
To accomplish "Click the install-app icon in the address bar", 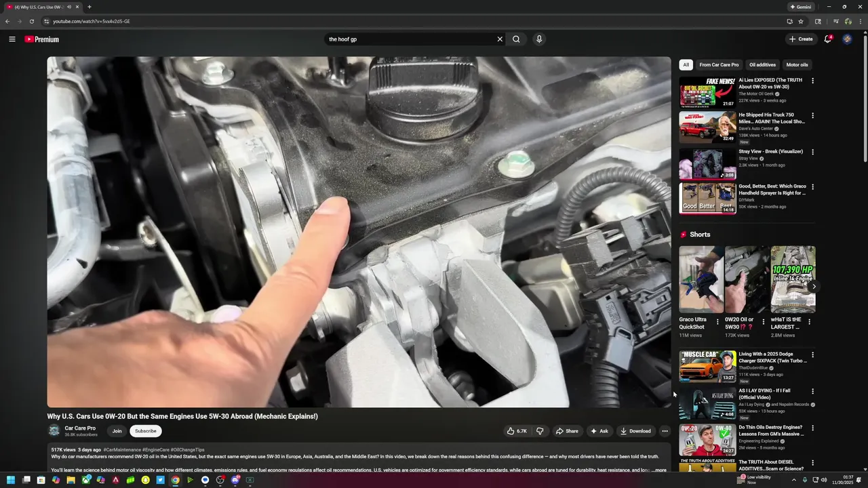I will point(789,21).
